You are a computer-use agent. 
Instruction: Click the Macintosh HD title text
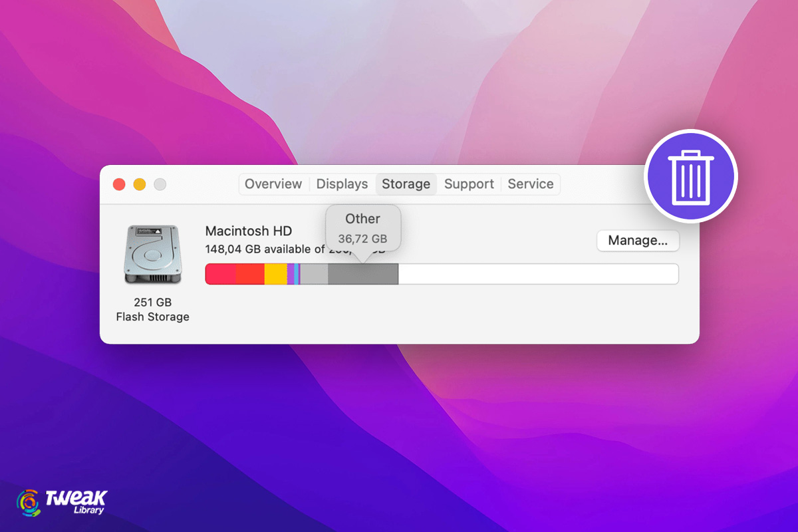tap(248, 231)
